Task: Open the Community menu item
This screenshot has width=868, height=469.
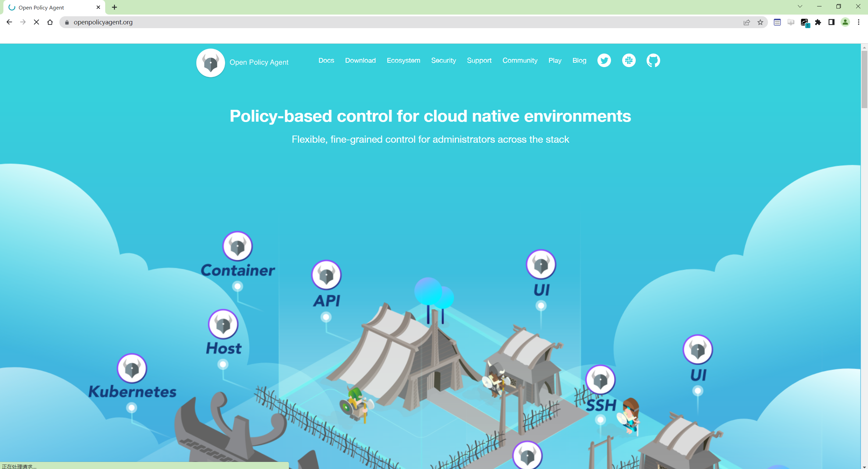Action: pyautogui.click(x=520, y=60)
